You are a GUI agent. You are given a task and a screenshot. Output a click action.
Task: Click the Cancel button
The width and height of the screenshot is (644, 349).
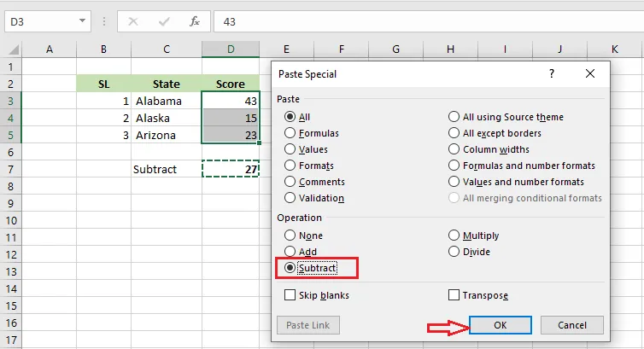point(572,325)
